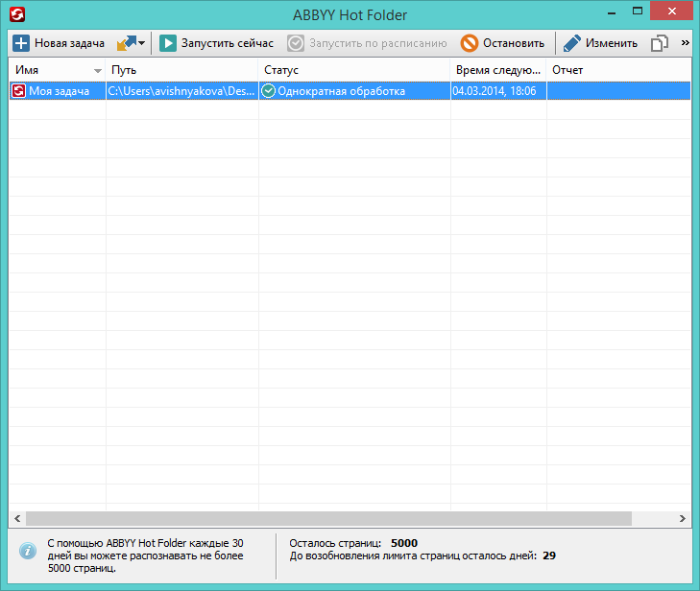The image size is (700, 591).
Task: Click the copy task icon
Action: click(660, 43)
